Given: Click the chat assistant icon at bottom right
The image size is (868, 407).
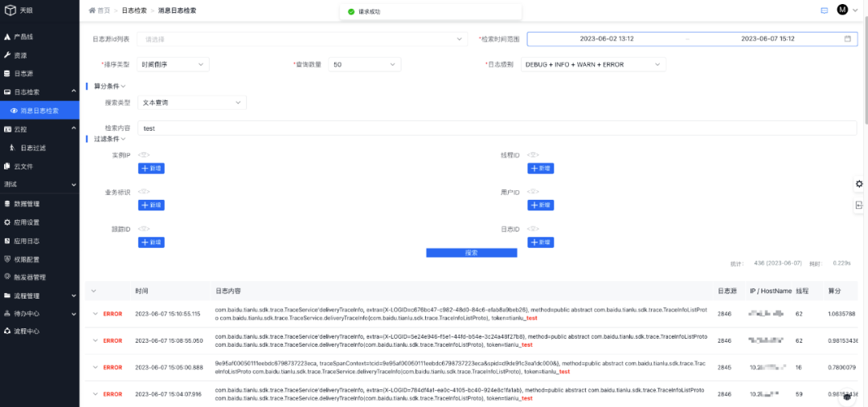Looking at the screenshot, I should point(847,397).
